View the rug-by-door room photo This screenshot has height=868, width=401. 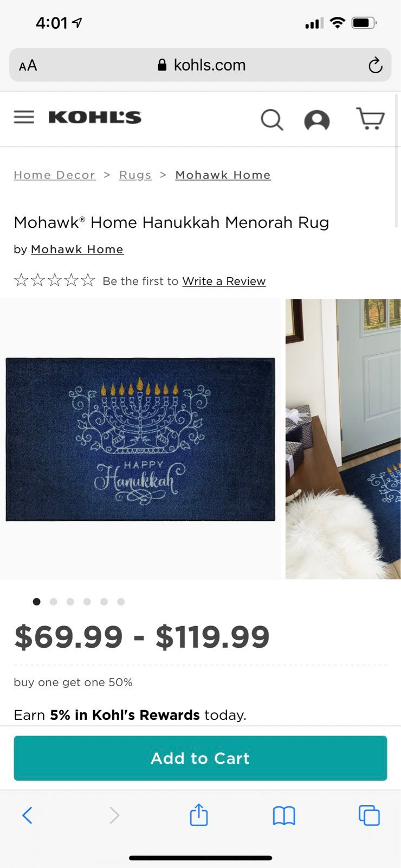pyautogui.click(x=343, y=439)
